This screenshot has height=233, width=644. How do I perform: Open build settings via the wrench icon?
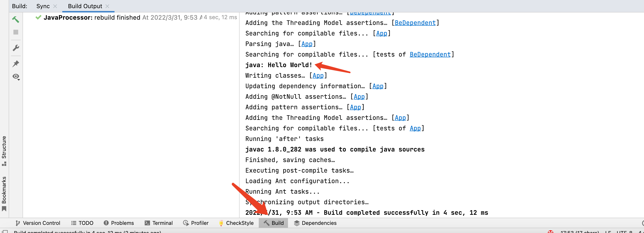click(16, 47)
